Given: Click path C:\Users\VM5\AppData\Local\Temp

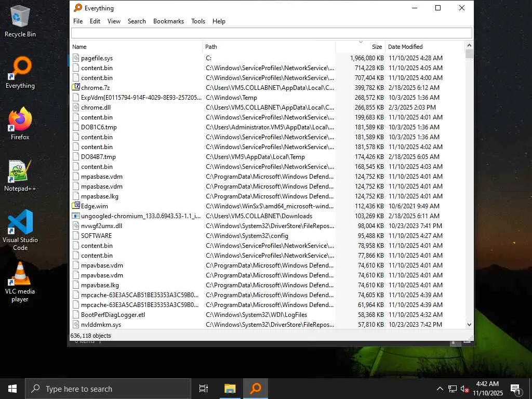Looking at the screenshot, I should pyautogui.click(x=255, y=157).
